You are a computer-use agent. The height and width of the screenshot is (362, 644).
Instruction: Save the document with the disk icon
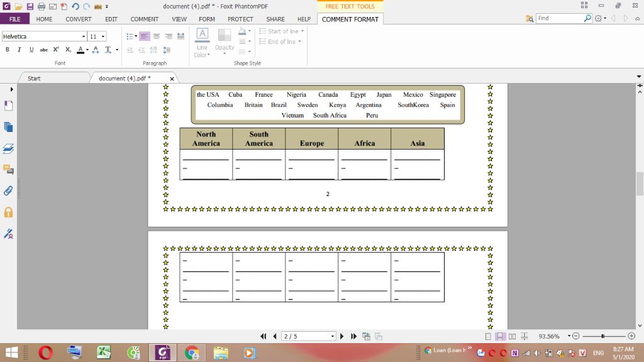click(30, 6)
